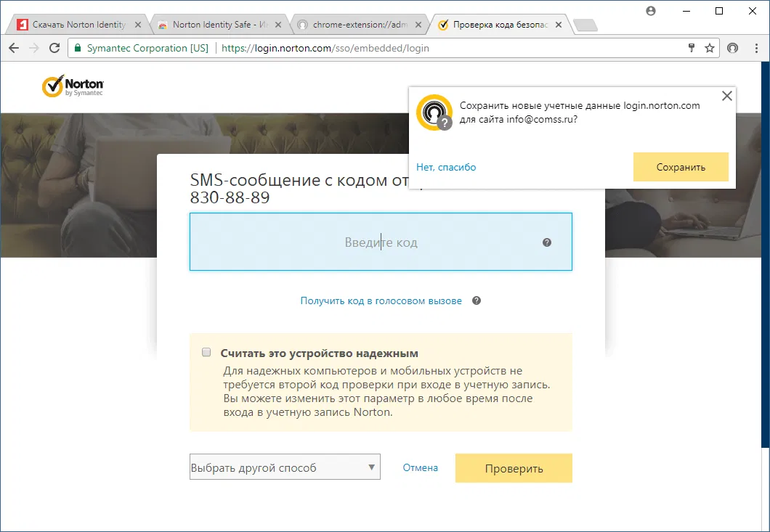Click the Identity Safe vault icon in popup
770x532 pixels.
pyautogui.click(x=434, y=112)
